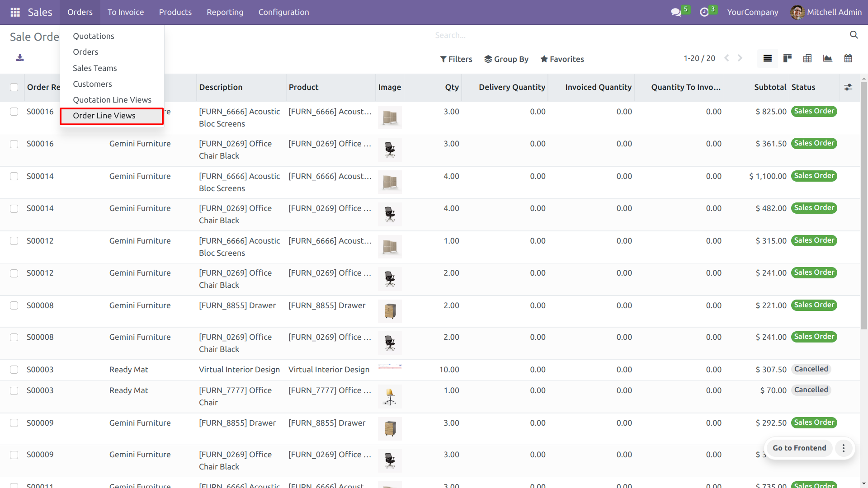Select Order Line Views menu entry
This screenshot has height=488, width=868.
pos(104,116)
